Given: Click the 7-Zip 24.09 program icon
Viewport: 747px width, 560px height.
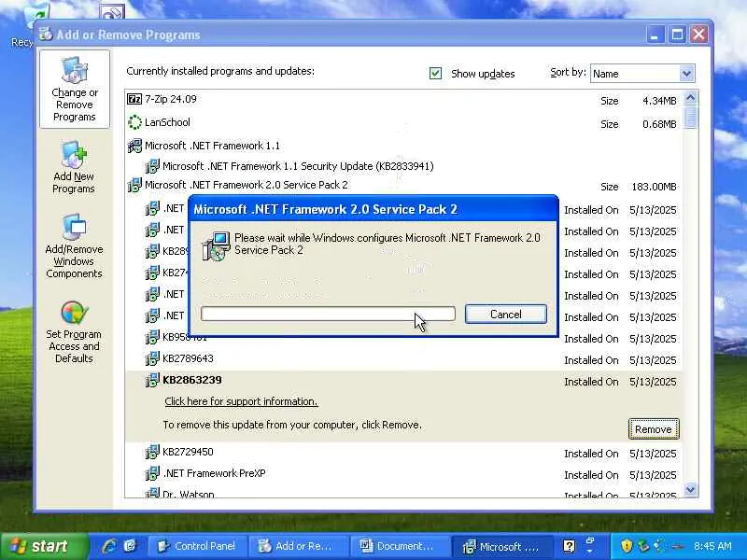Looking at the screenshot, I should click(x=134, y=99).
